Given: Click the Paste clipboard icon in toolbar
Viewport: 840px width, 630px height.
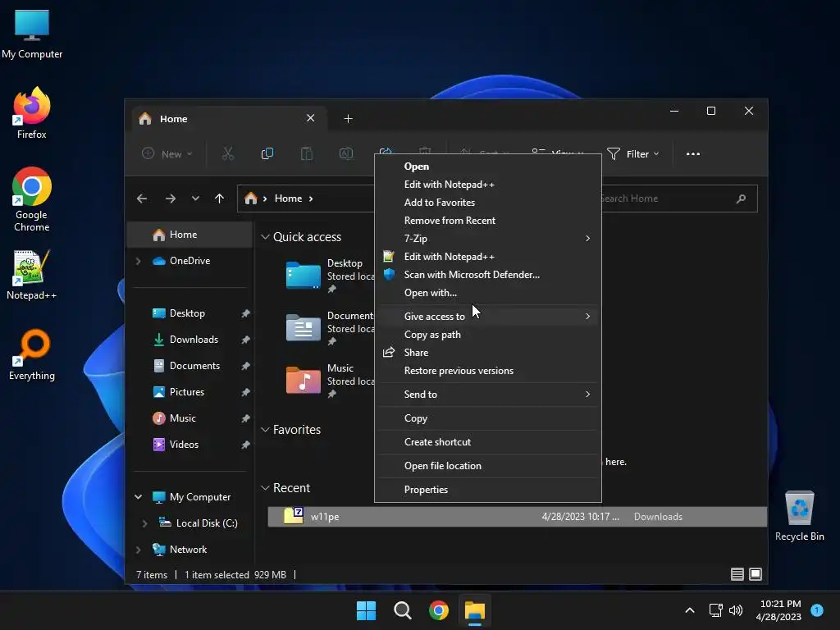Looking at the screenshot, I should click(x=307, y=153).
